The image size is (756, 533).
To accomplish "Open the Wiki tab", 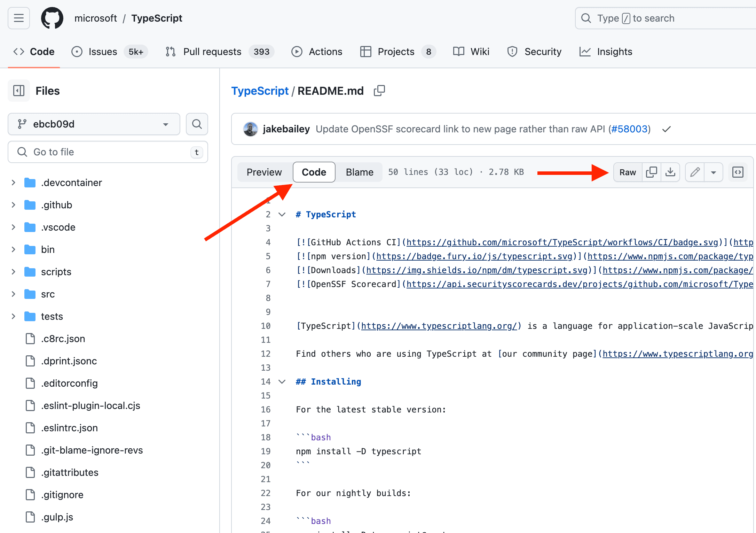I will click(x=471, y=52).
